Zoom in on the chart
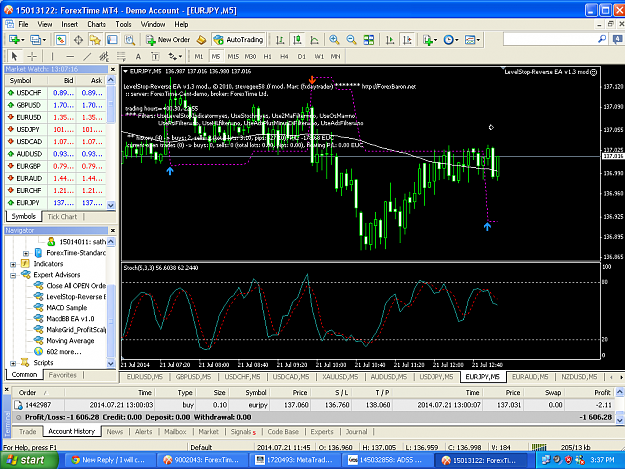 334,40
